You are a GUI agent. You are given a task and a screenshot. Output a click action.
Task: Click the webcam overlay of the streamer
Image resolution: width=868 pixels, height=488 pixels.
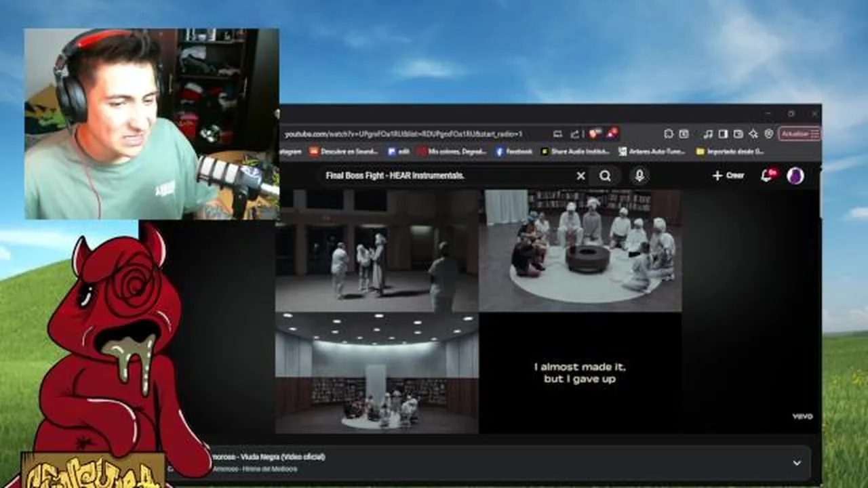pyautogui.click(x=152, y=123)
